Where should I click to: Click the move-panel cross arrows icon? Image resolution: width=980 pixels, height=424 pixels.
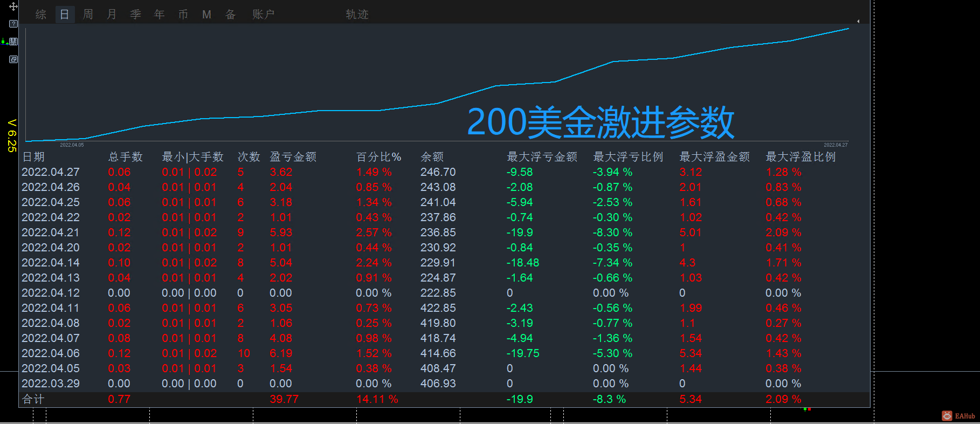click(13, 6)
